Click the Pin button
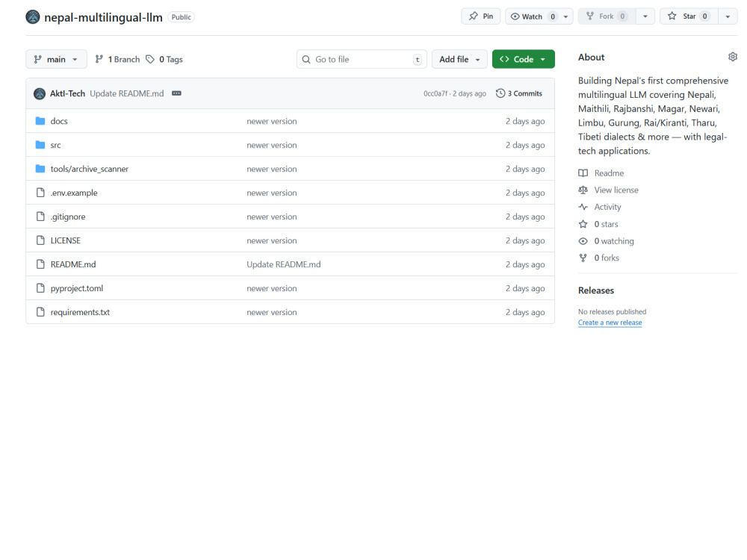747x560 pixels. pyautogui.click(x=480, y=16)
